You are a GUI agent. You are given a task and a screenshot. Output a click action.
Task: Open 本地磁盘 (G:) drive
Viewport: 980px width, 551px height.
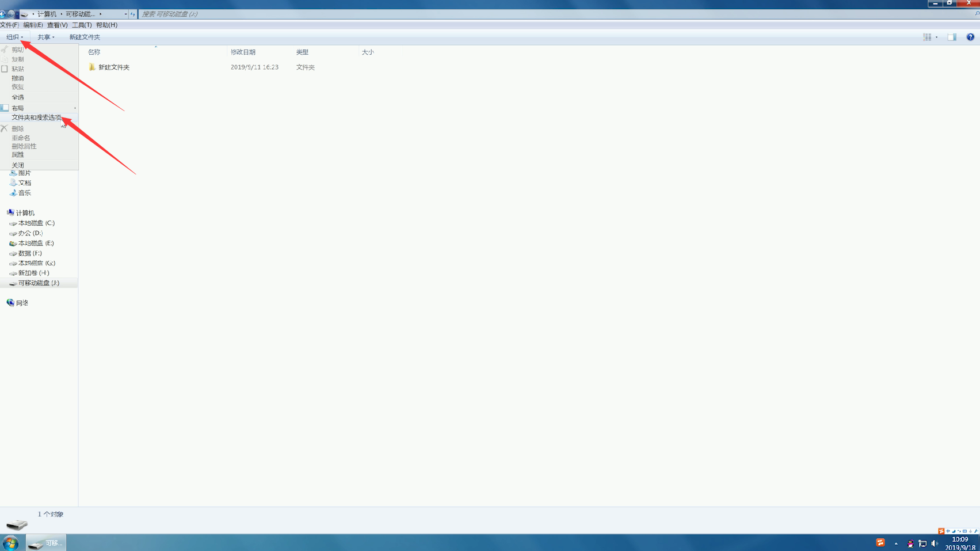click(32, 263)
